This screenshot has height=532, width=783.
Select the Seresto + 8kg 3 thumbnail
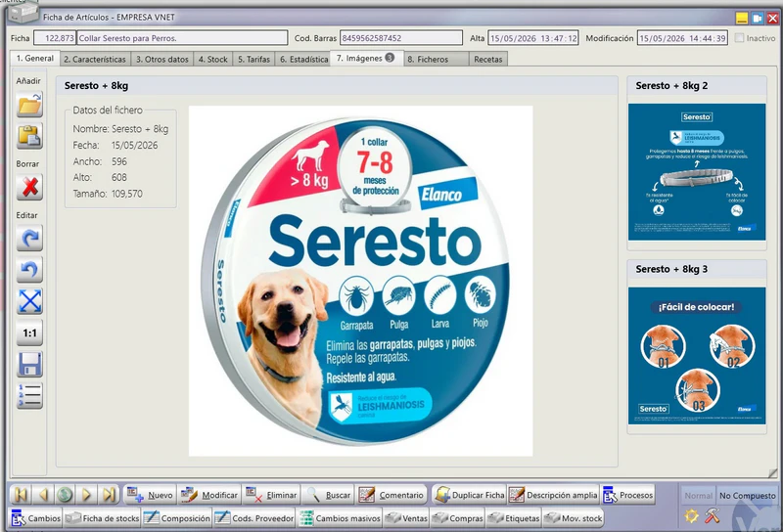pyautogui.click(x=697, y=355)
